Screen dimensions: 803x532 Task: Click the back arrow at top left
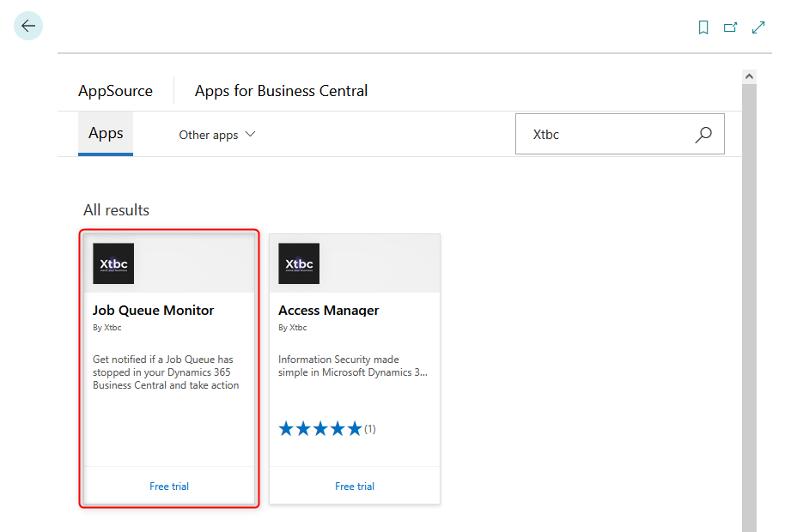(x=27, y=26)
